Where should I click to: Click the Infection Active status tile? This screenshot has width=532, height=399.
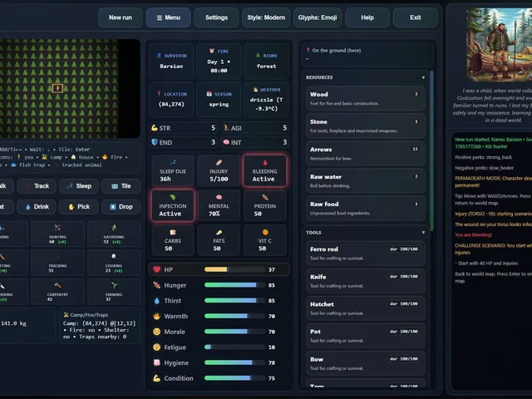173,205
